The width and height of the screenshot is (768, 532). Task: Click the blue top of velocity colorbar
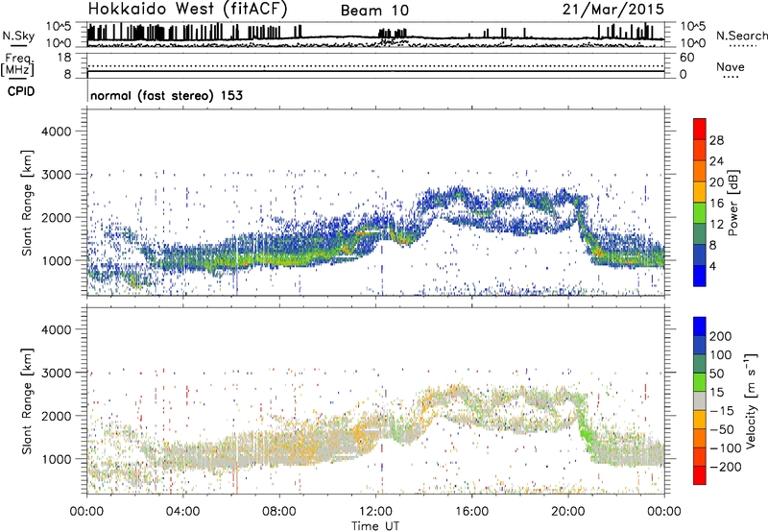(700, 326)
